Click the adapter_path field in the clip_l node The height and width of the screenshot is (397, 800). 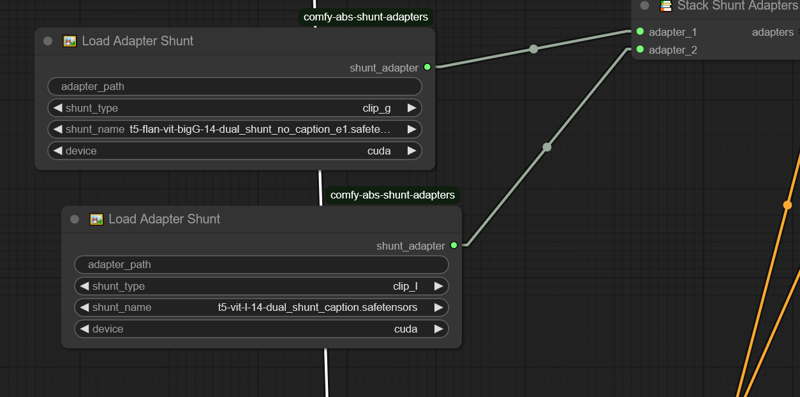tap(261, 265)
